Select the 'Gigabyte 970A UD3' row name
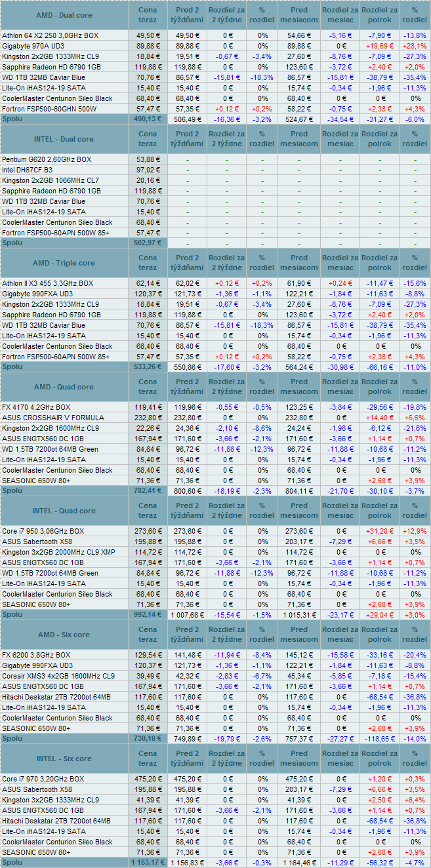The image size is (431, 868). click(x=33, y=46)
